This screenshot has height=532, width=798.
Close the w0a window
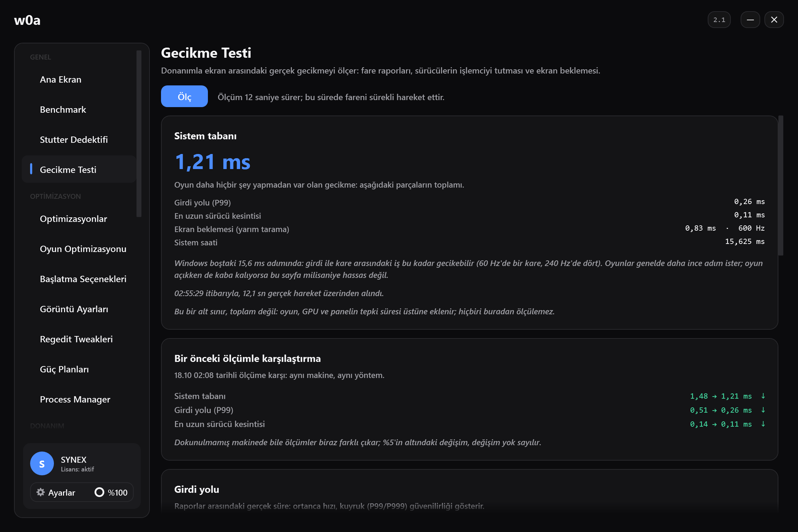(774, 20)
